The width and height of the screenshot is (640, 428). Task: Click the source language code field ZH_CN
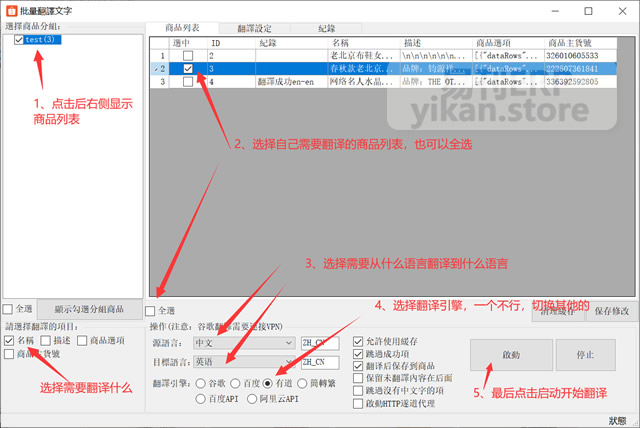(x=320, y=343)
